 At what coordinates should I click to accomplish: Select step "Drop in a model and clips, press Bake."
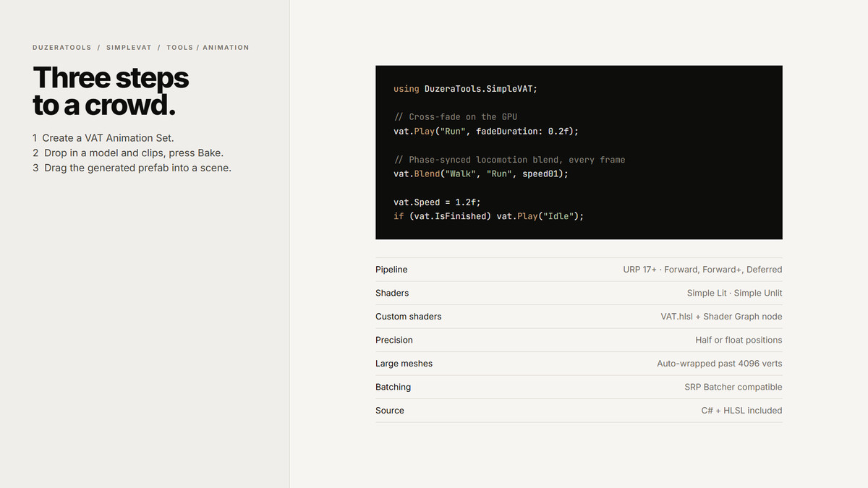tap(128, 153)
